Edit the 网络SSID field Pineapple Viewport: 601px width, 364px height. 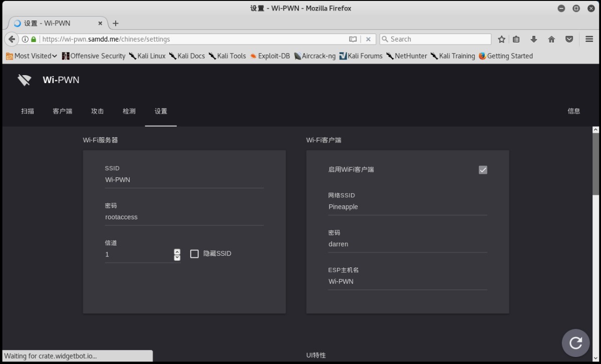click(408, 207)
